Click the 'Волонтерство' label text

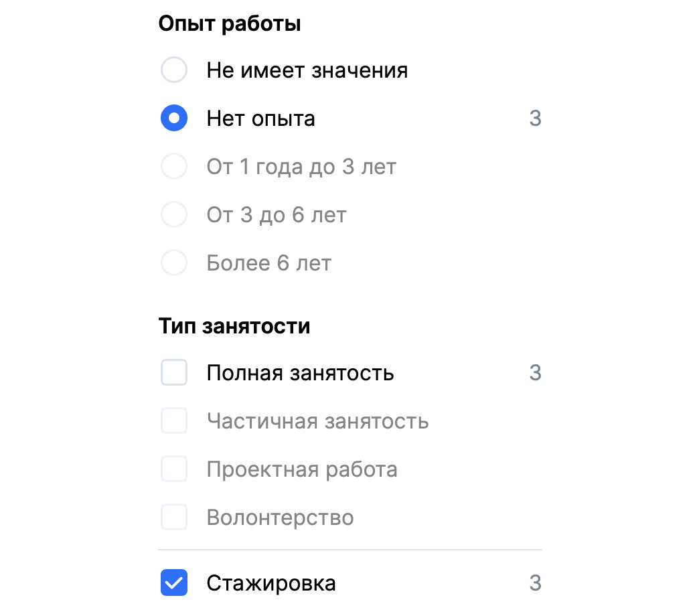280,518
